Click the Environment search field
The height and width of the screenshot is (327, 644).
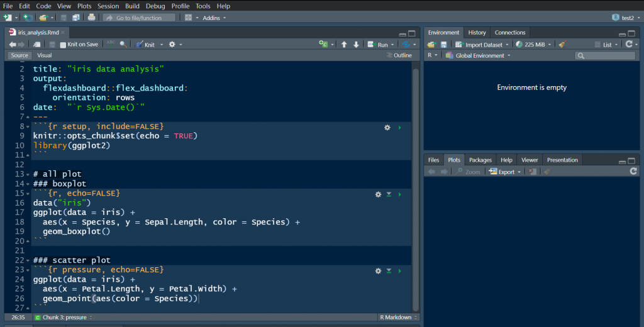click(605, 55)
